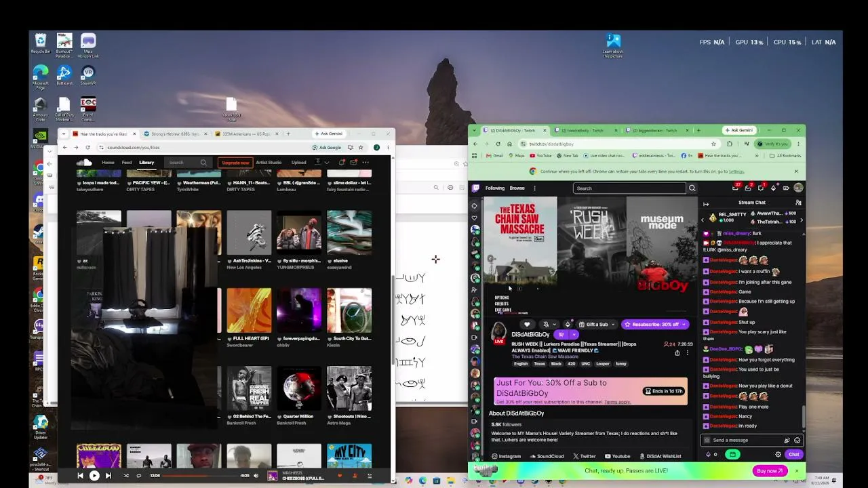The width and height of the screenshot is (868, 488).
Task: Skip to previous SoundCloud track
Action: pos(80,476)
